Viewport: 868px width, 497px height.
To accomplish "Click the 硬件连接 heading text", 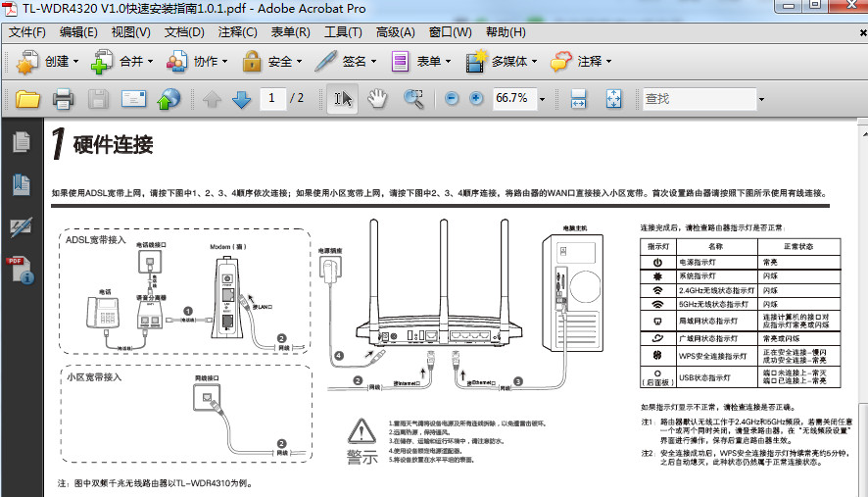I will pos(113,145).
